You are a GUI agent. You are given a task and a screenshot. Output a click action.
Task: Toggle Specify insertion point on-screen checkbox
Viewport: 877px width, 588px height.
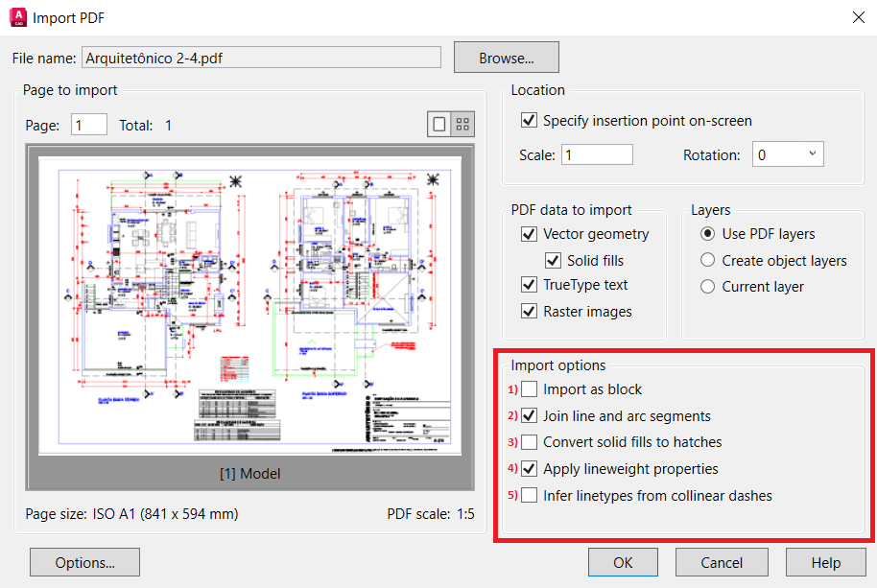point(529,120)
